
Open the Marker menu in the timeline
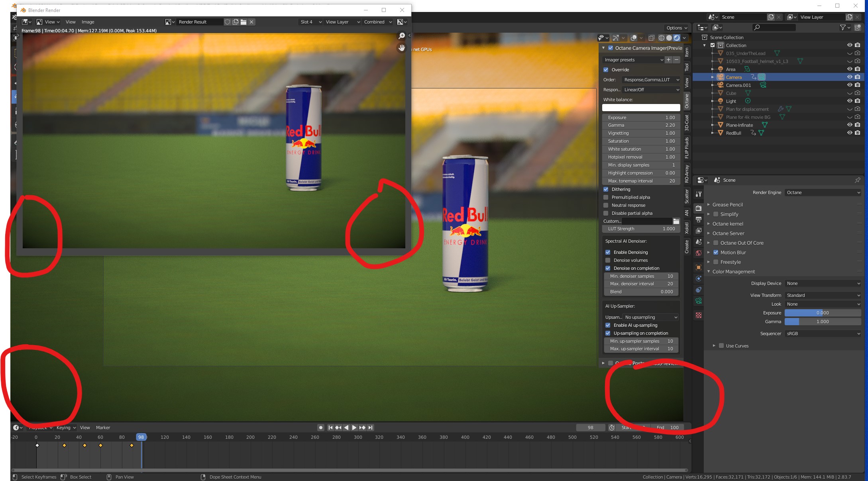click(x=103, y=428)
